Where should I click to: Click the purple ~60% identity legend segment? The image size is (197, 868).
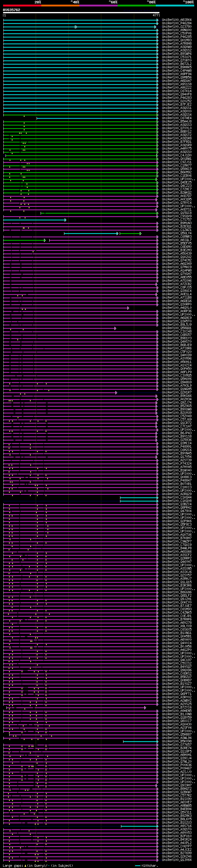98,6
